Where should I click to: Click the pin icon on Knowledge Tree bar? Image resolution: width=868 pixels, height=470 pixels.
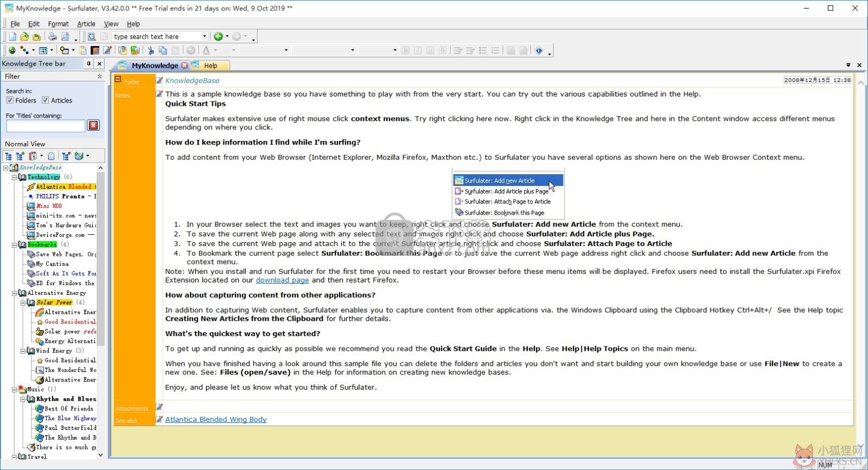click(x=89, y=63)
